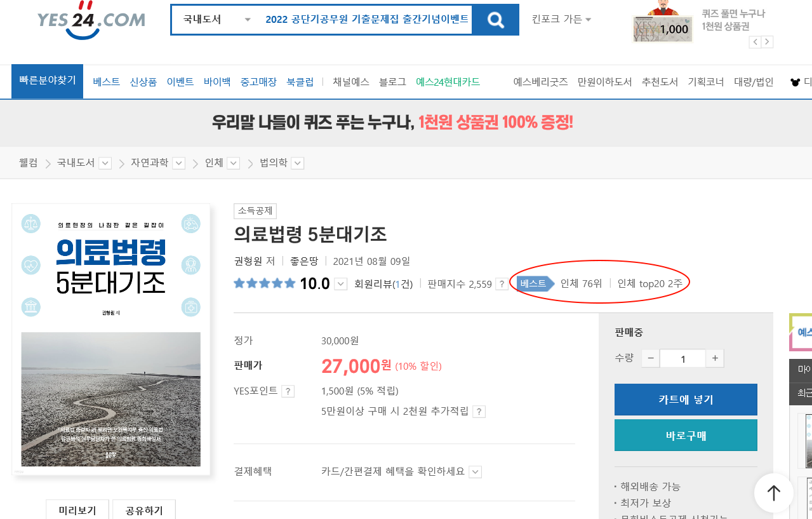The height and width of the screenshot is (519, 812).
Task: Expand the 자연과학 breadcrumb dropdown
Action: point(179,163)
